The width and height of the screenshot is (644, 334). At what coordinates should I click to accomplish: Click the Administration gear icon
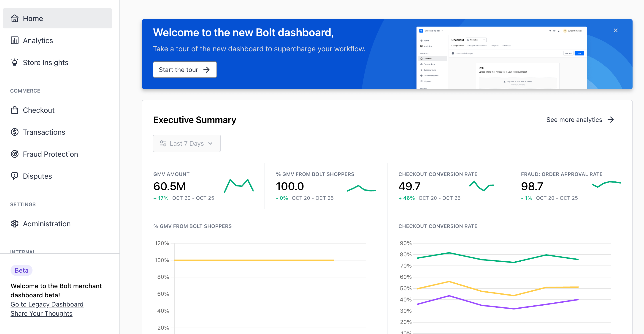[15, 224]
